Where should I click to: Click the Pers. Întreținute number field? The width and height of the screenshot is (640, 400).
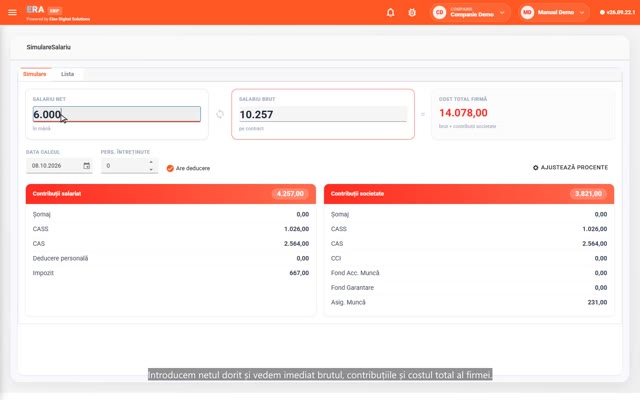pyautogui.click(x=129, y=166)
